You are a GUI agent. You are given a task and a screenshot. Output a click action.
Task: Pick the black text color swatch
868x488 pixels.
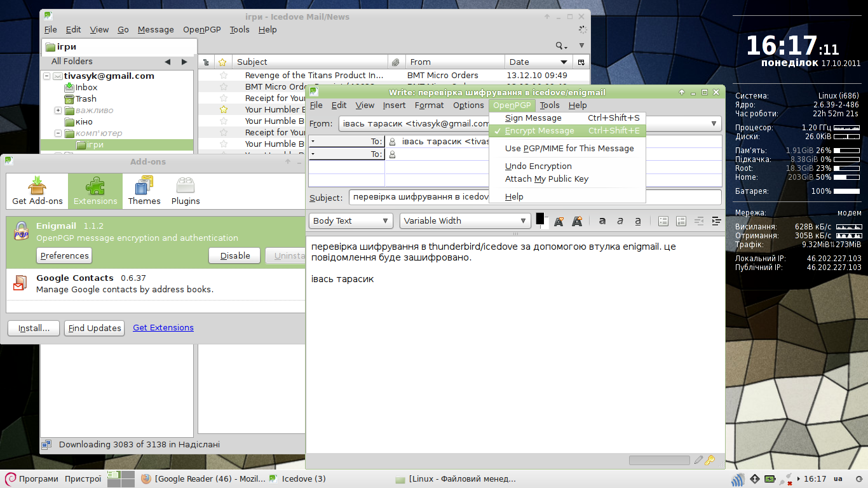(539, 219)
